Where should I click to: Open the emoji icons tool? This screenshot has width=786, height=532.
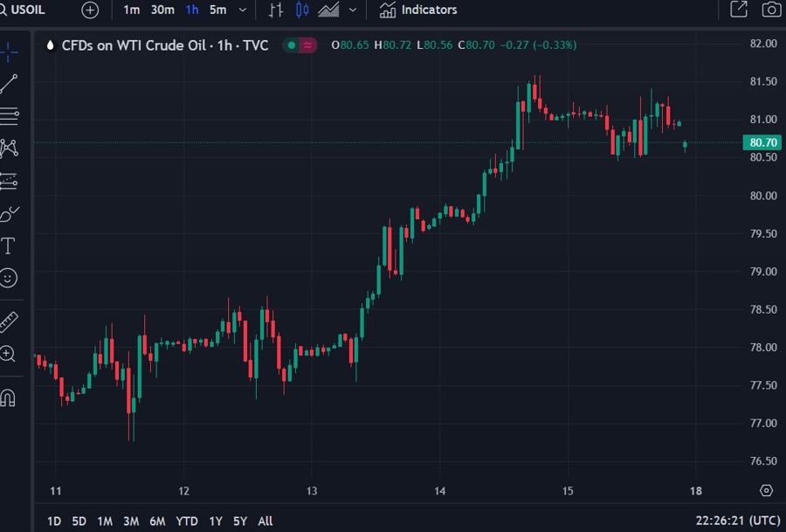[x=8, y=278]
